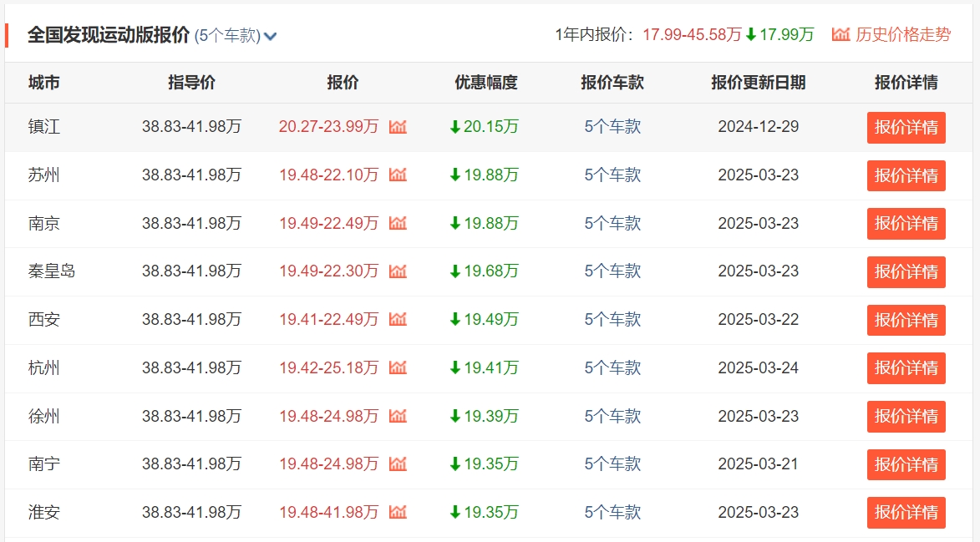Click price 19.48-22.10万 for 苏州
The width and height of the screenshot is (980, 542).
[328, 175]
